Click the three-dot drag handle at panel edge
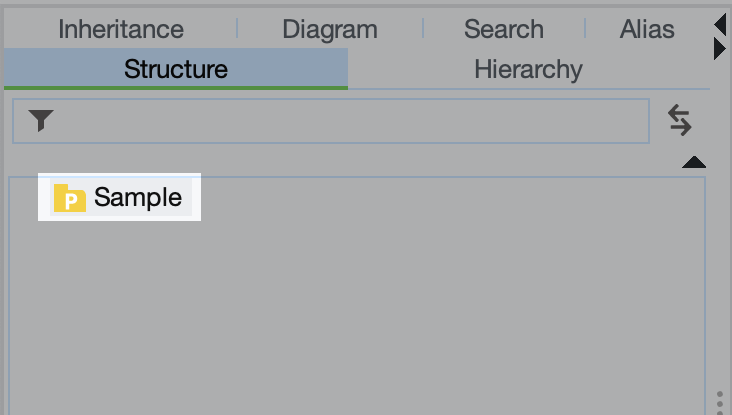 (720, 402)
